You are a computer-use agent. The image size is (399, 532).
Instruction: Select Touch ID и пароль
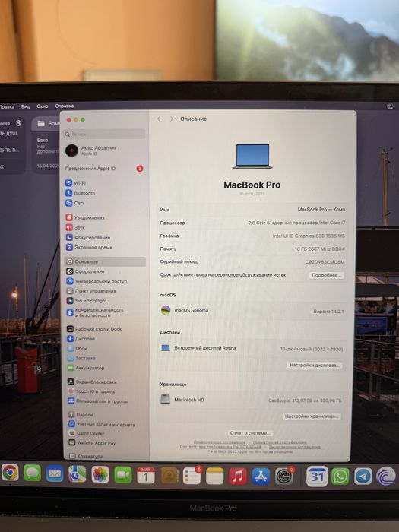(91, 391)
